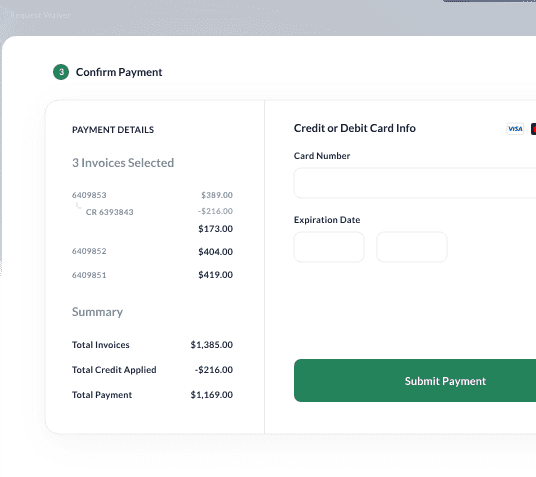The height and width of the screenshot is (477, 536).
Task: Click the Total Credit Applied row
Action: 152,370
